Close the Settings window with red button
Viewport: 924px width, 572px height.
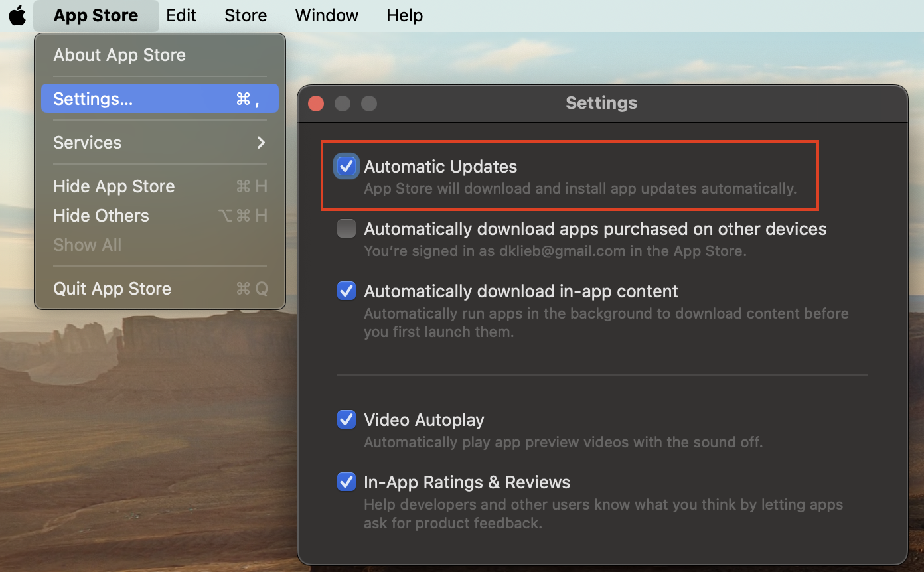316,104
